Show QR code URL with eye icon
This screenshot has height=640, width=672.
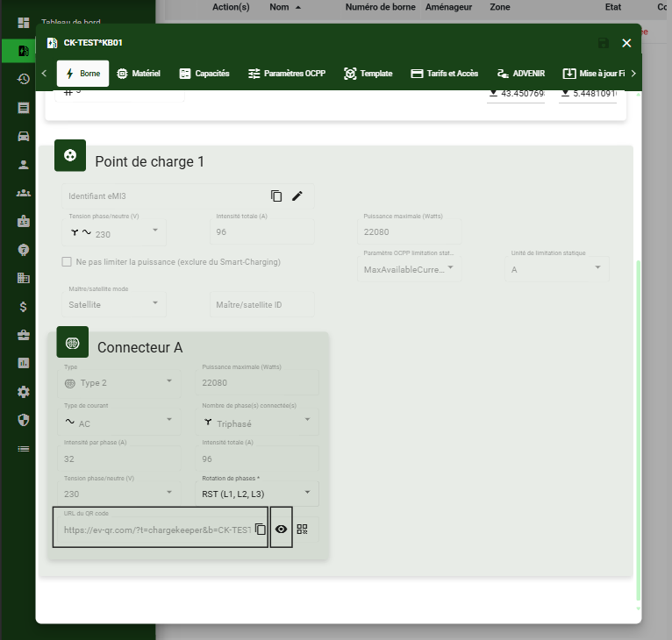click(282, 530)
